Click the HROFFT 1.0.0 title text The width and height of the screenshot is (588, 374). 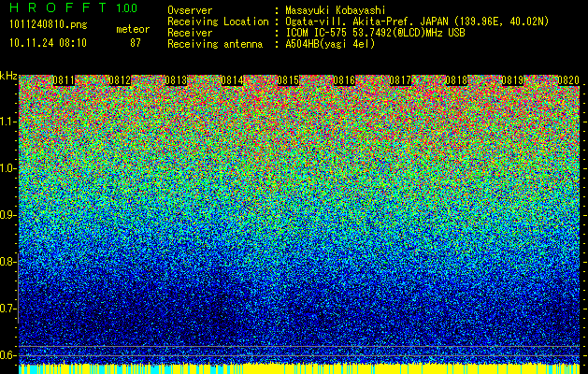(x=74, y=7)
